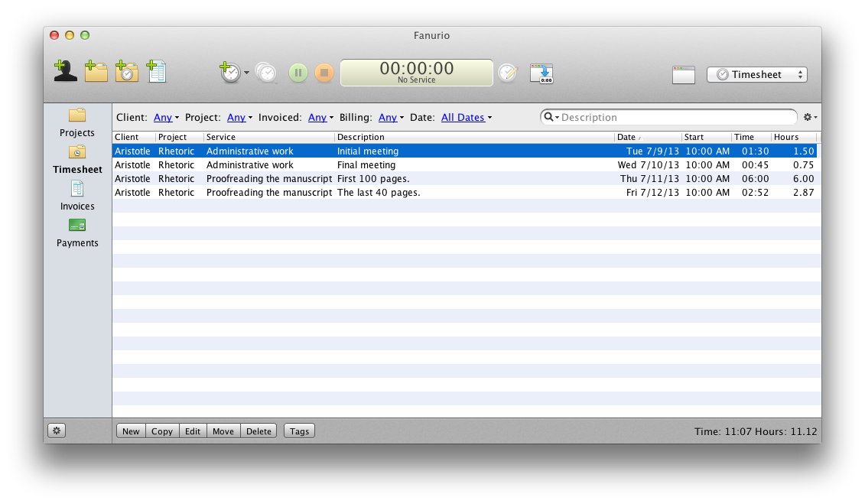Image resolution: width=865 pixels, height=504 pixels.
Task: Go to Invoices in sidebar
Action: (x=77, y=197)
